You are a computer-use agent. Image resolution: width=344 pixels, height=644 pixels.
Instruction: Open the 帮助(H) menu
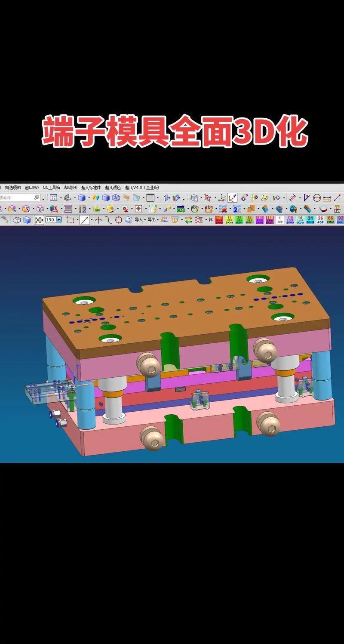pos(71,188)
